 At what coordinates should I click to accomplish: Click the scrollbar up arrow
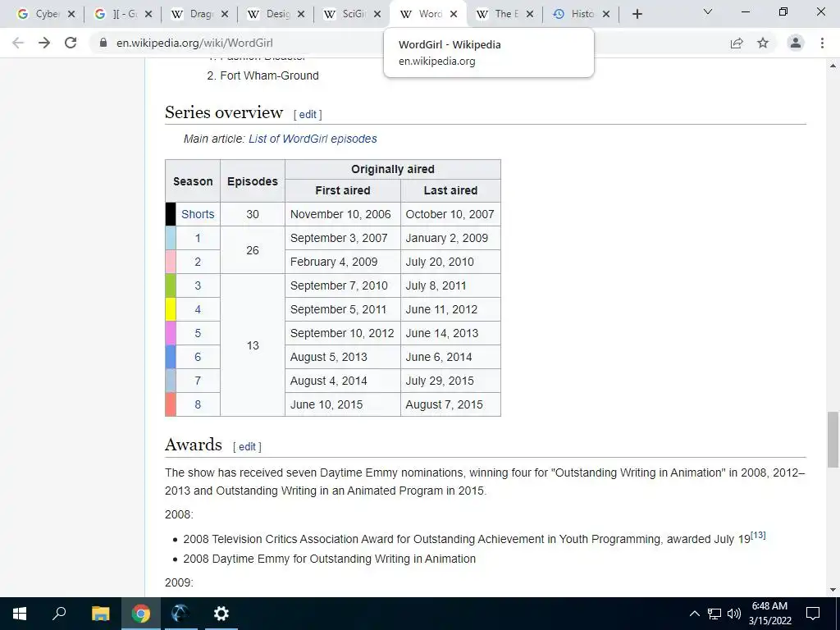(833, 66)
